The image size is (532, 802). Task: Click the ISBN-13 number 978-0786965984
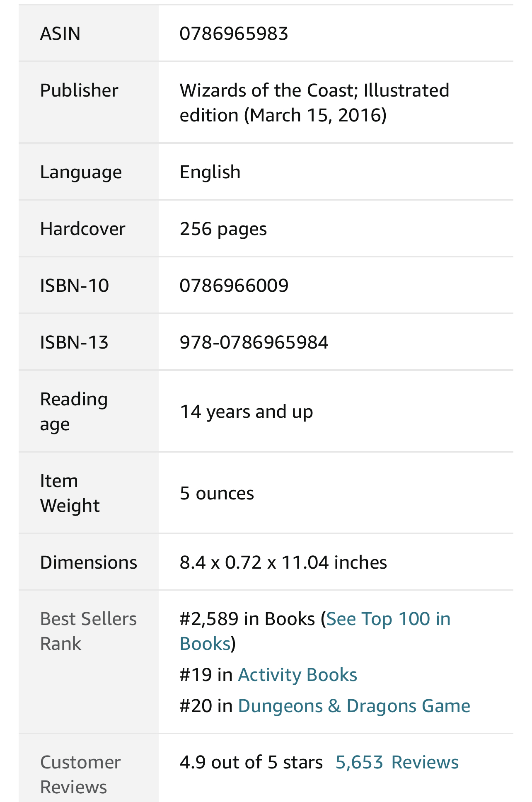click(x=254, y=342)
